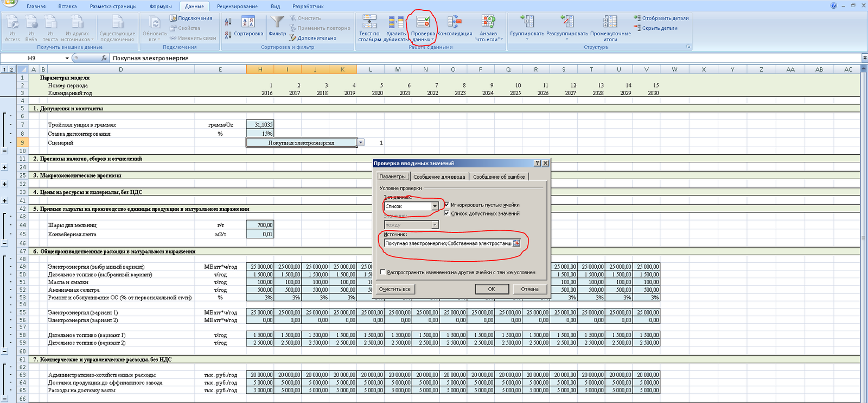Open dropdown arrow of the Сценарий cell
The width and height of the screenshot is (868, 403).
tap(361, 142)
